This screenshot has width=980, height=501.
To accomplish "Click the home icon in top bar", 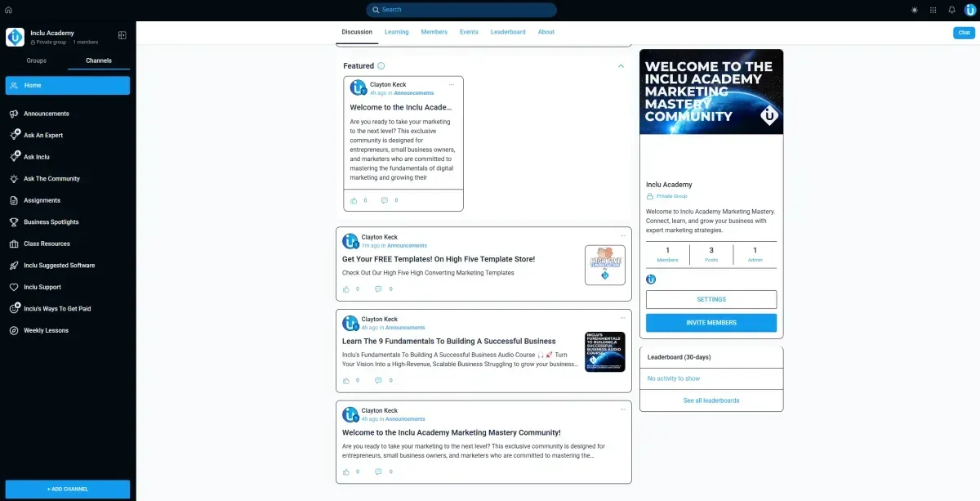I will pyautogui.click(x=8, y=10).
